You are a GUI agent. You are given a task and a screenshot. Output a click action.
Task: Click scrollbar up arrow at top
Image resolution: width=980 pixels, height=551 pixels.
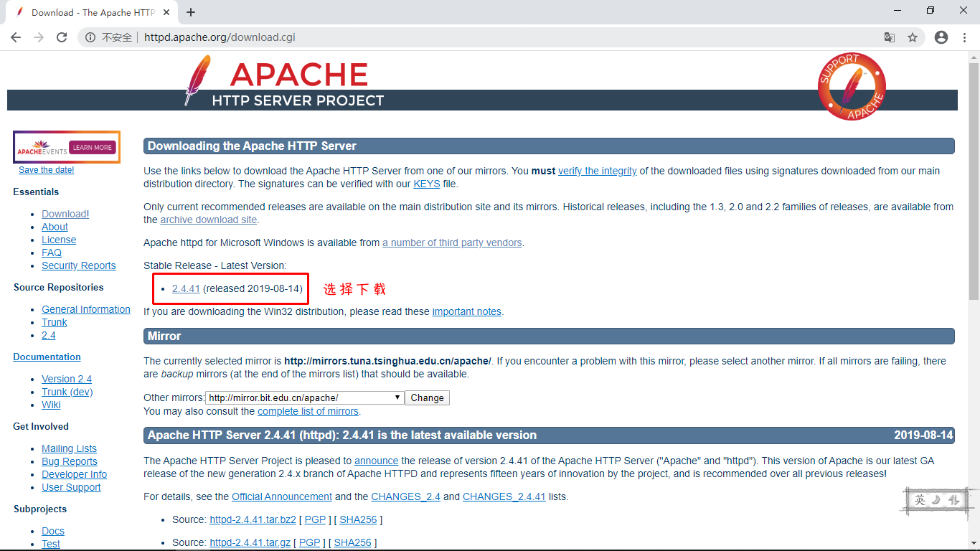(x=974, y=57)
